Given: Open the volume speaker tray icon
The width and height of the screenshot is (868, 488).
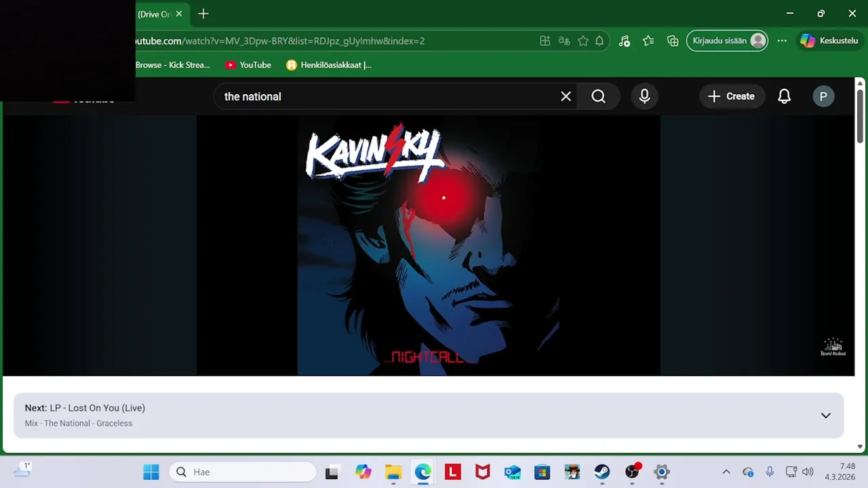Looking at the screenshot, I should point(808,472).
